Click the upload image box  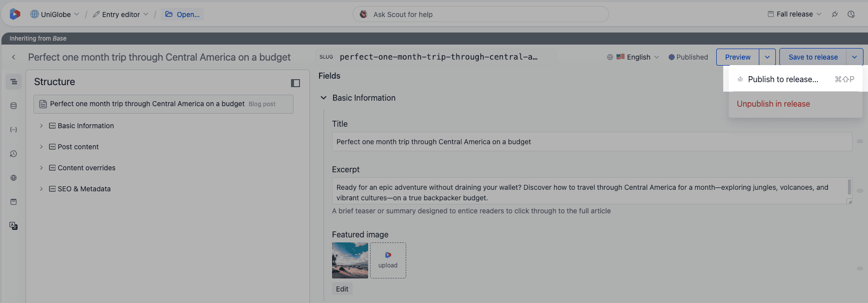pyautogui.click(x=388, y=260)
